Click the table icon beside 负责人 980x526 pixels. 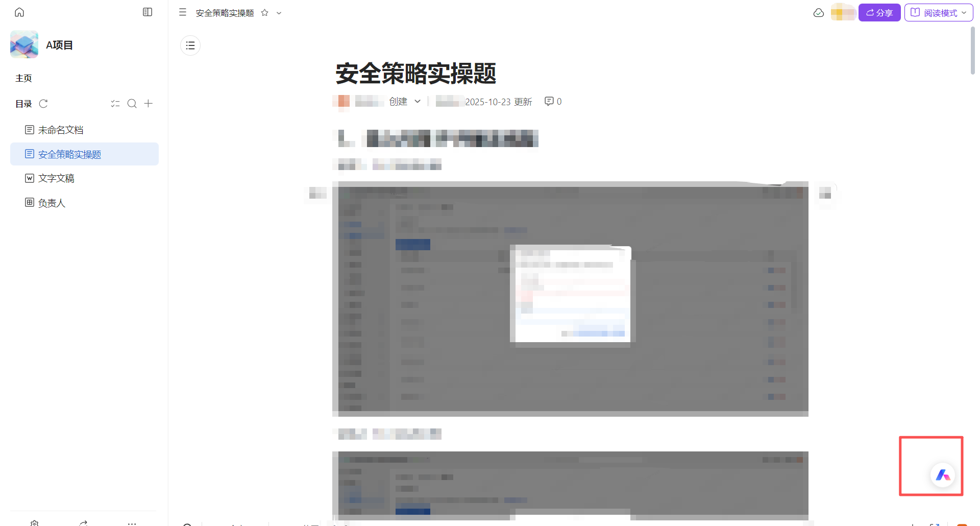click(x=30, y=202)
